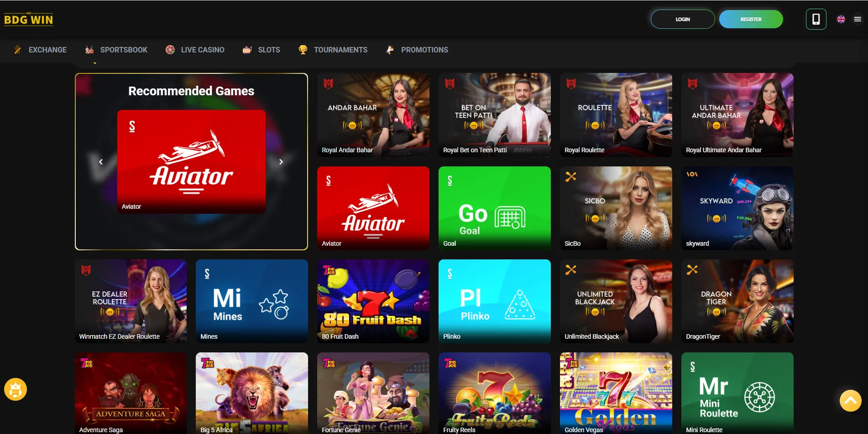868x434 pixels.
Task: Open Golden Vegas slot
Action: tap(616, 393)
